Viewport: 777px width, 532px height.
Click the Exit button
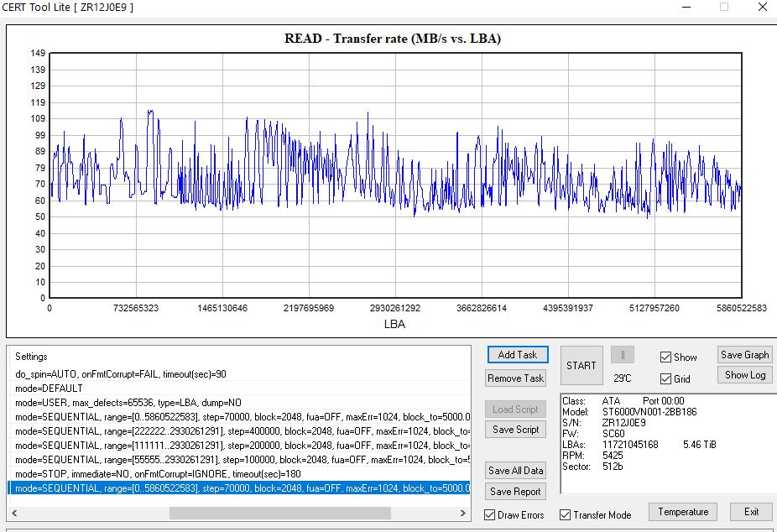[751, 512]
